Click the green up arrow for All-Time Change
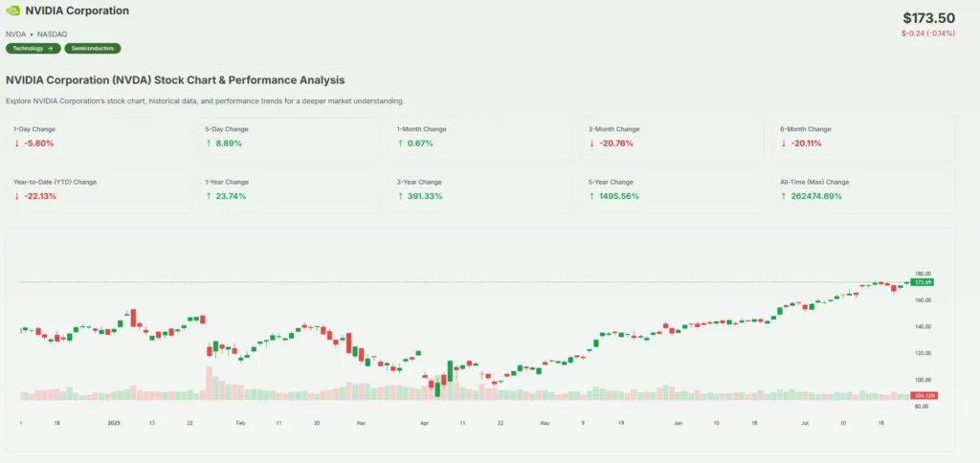Image resolution: width=980 pixels, height=463 pixels. pos(783,196)
